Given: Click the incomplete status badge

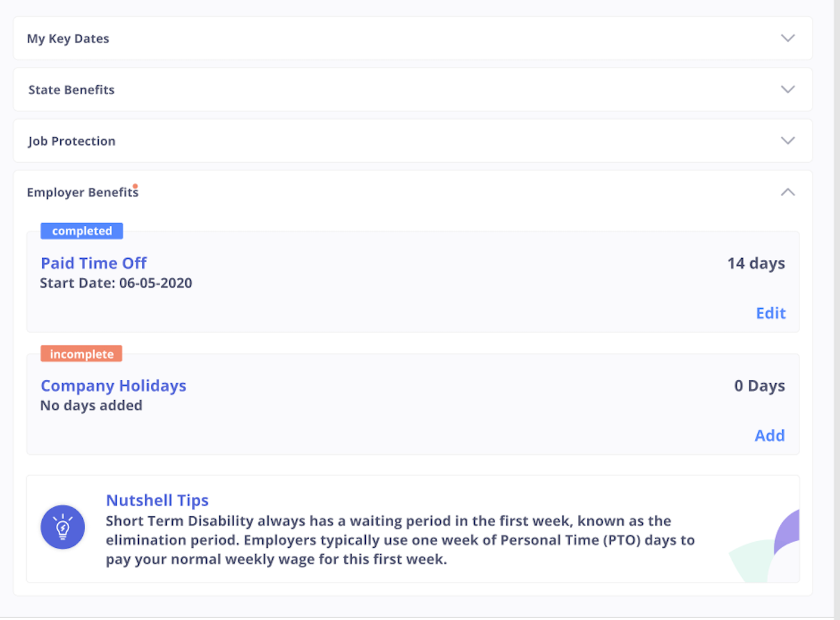Looking at the screenshot, I should pyautogui.click(x=81, y=354).
